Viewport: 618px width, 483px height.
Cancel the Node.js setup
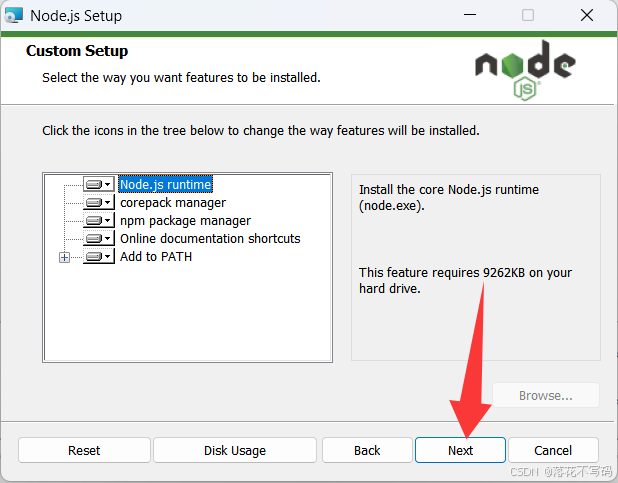coord(553,450)
